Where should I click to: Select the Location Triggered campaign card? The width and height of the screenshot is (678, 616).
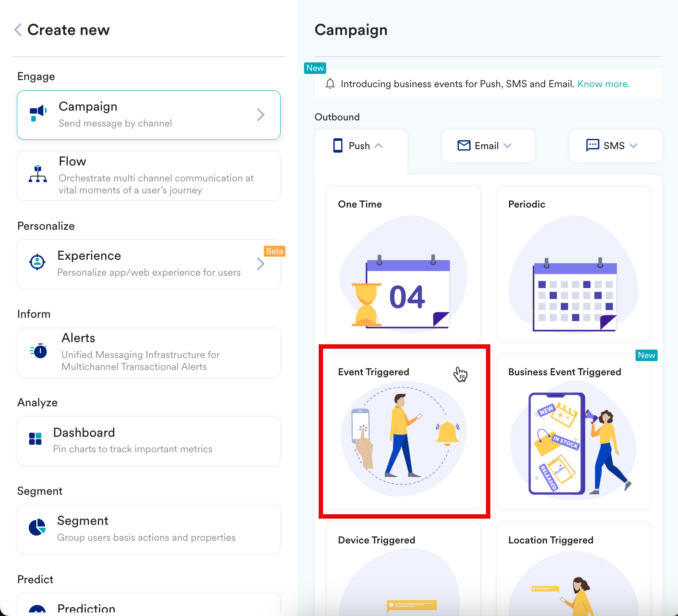pyautogui.click(x=574, y=569)
